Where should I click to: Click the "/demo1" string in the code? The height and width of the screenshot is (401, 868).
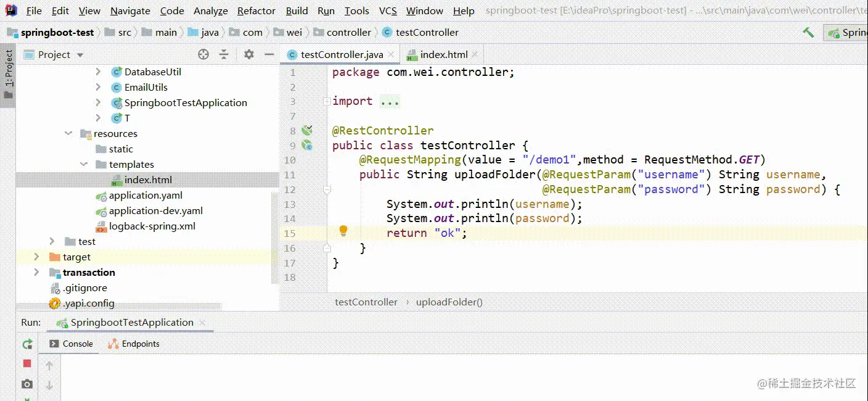pos(549,160)
